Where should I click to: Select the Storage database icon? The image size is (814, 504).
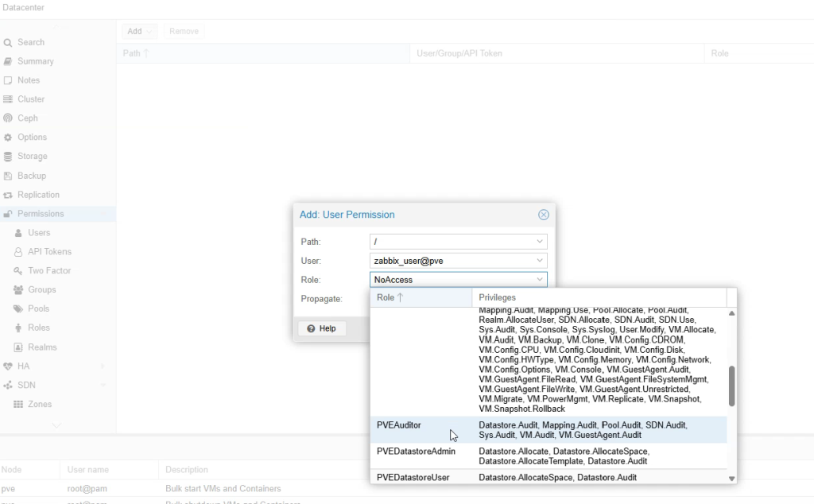tap(8, 157)
